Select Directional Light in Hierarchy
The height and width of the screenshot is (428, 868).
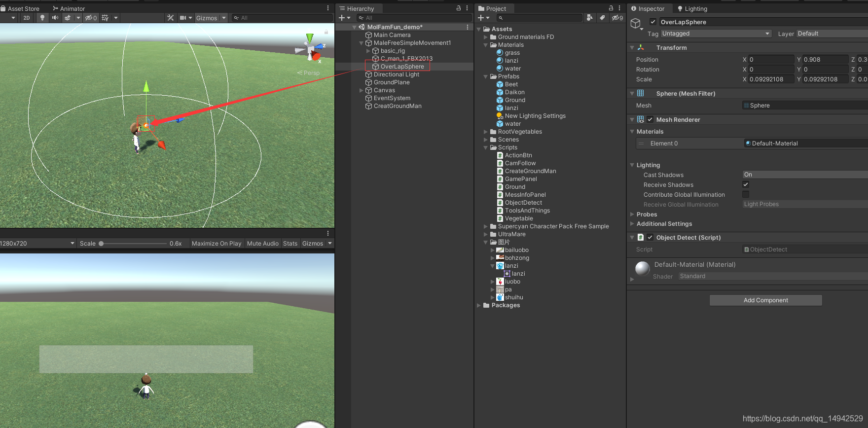click(396, 74)
